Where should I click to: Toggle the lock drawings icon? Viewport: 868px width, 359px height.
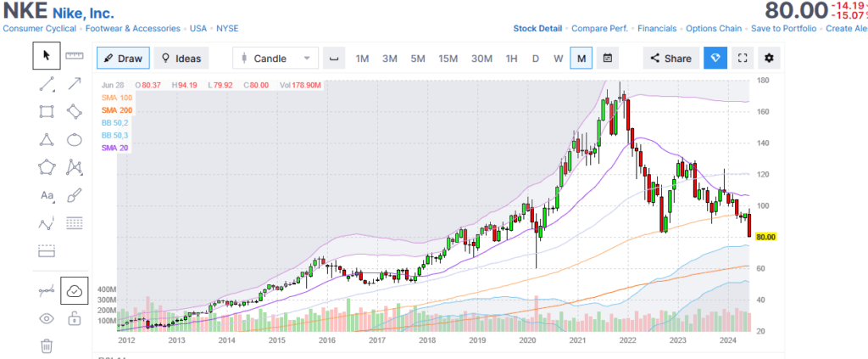pos(75,318)
